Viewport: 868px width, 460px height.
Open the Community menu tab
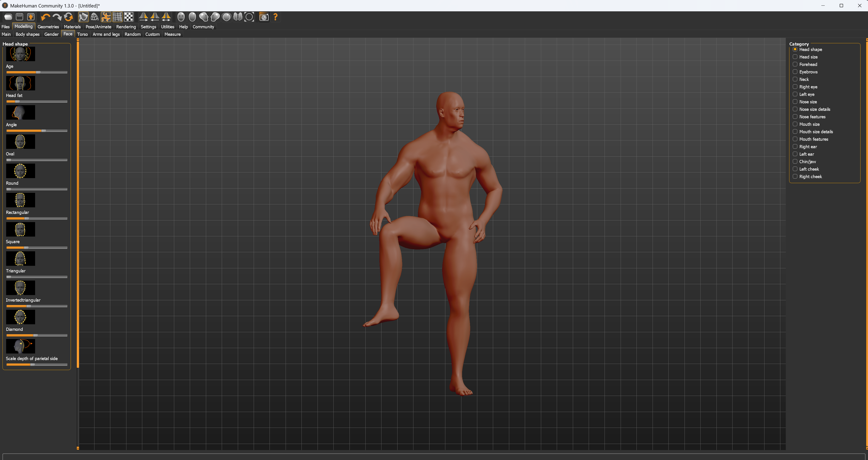coord(203,27)
